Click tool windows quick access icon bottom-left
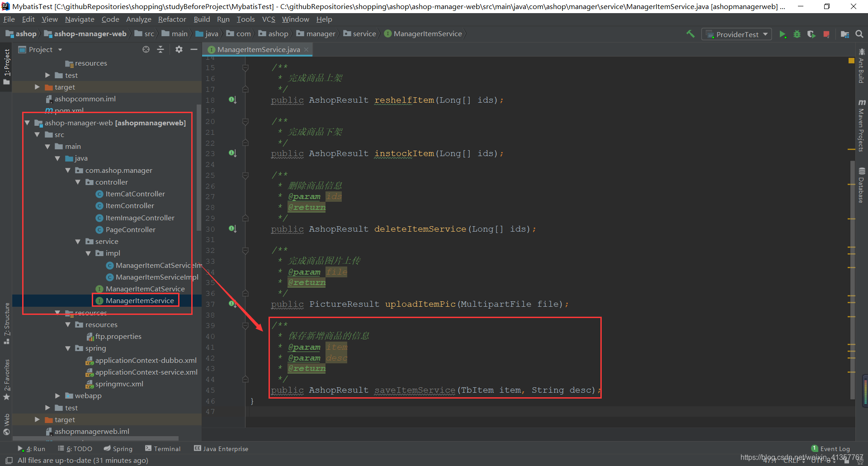This screenshot has width=868, height=466. pos(9,461)
